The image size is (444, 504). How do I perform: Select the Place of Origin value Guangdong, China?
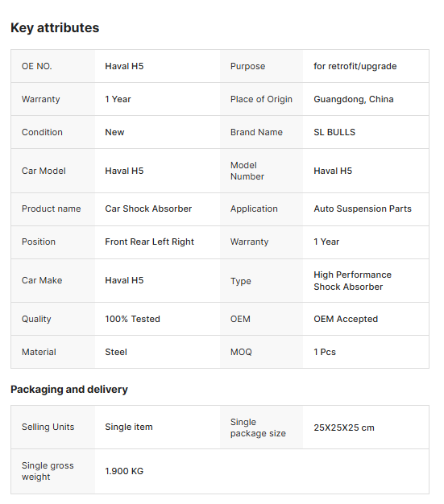tap(353, 99)
